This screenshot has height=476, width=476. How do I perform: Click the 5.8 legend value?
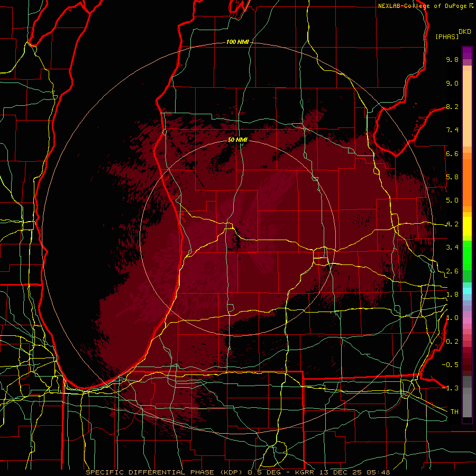(x=452, y=177)
